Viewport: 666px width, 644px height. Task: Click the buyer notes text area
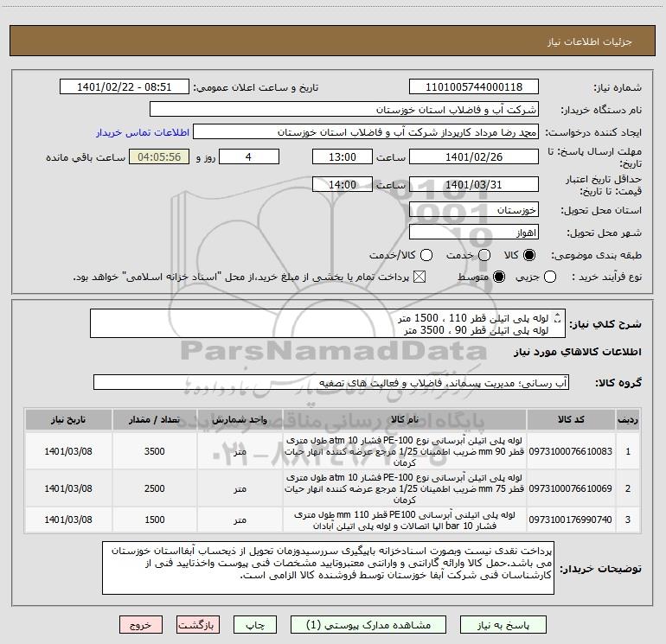(x=328, y=568)
